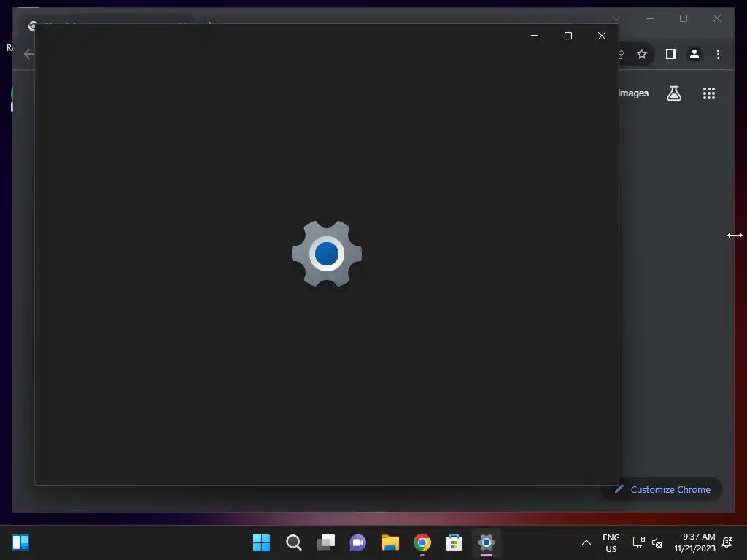The width and height of the screenshot is (747, 560).
Task: Select Settings app on taskbar
Action: (487, 542)
